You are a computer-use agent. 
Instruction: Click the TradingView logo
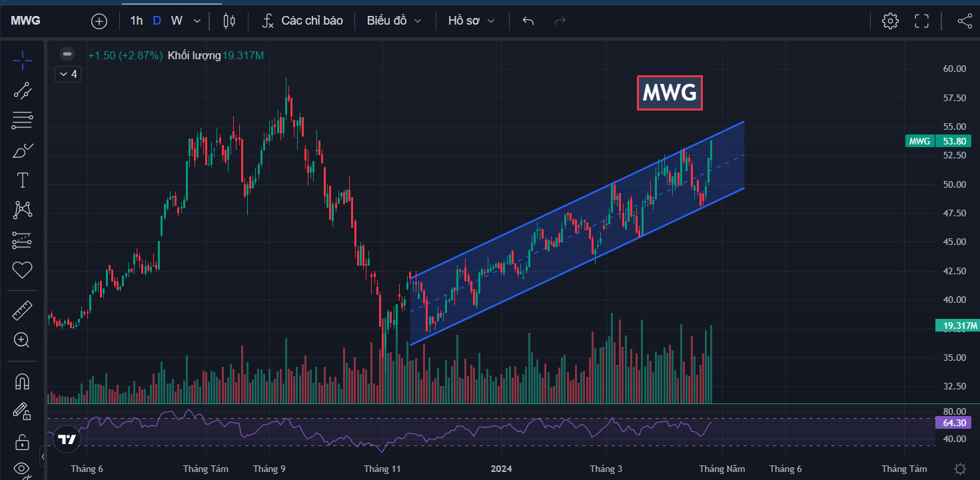(x=67, y=440)
